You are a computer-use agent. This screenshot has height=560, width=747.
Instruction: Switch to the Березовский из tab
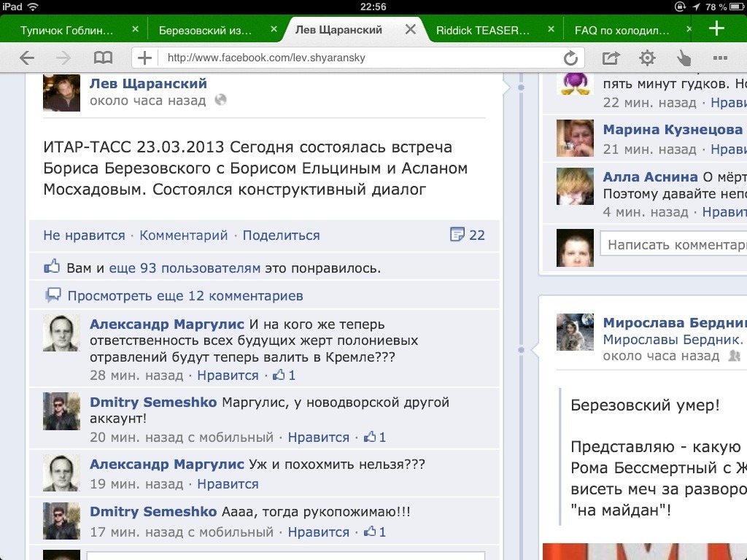pyautogui.click(x=205, y=31)
